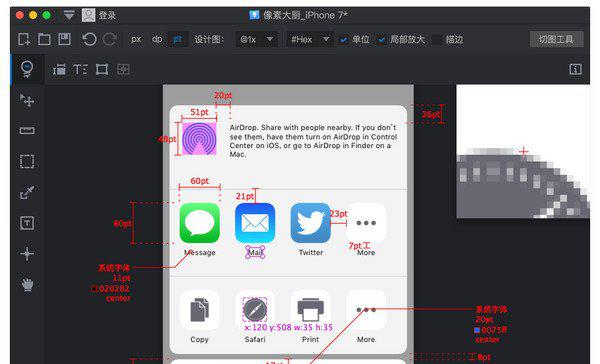Switch units to dp
Image resolution: width=600 pixels, height=364 pixels.
pos(157,39)
